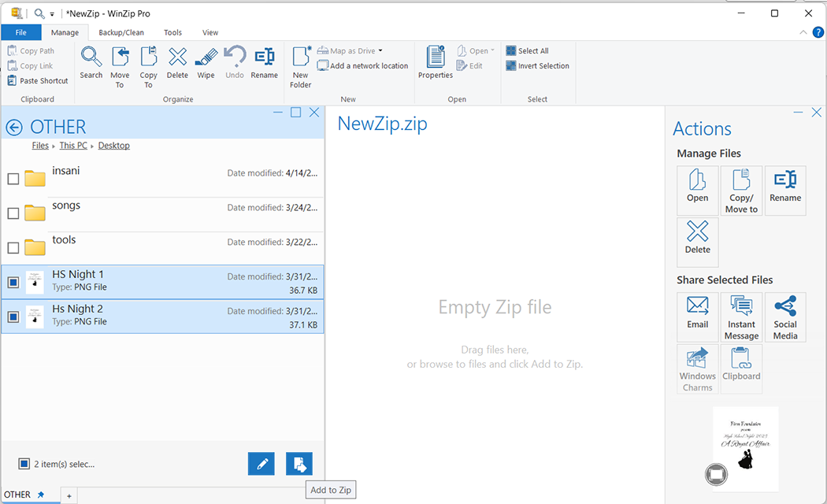
Task: Open the help question mark icon
Action: [818, 32]
